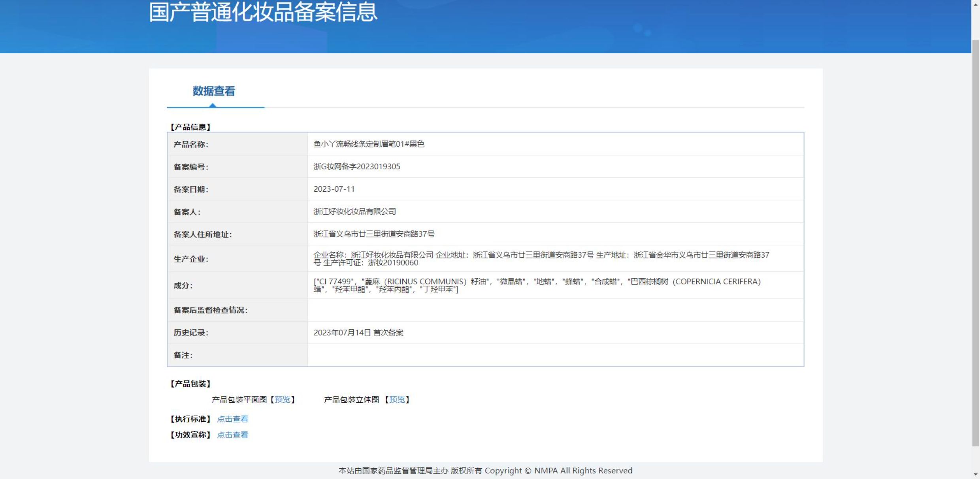This screenshot has height=479, width=980.
Task: Open 点击查看 link beside 执行标准
Action: click(233, 419)
